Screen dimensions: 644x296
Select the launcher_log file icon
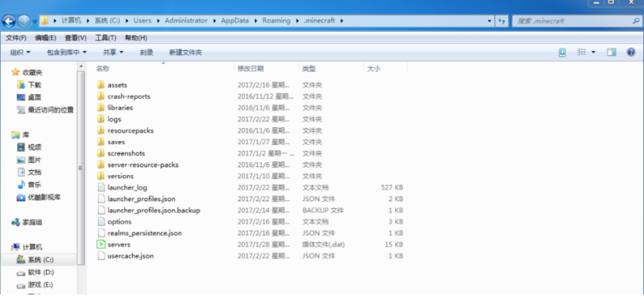tap(101, 187)
